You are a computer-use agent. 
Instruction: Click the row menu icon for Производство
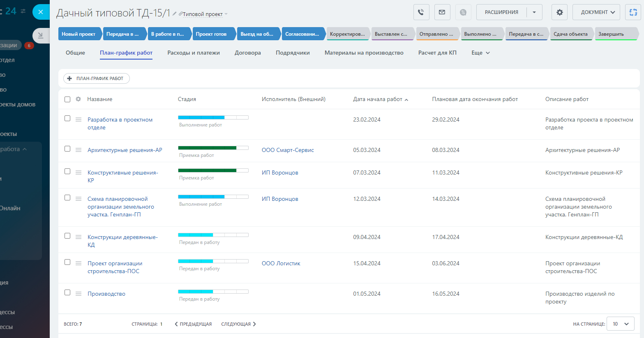click(78, 294)
